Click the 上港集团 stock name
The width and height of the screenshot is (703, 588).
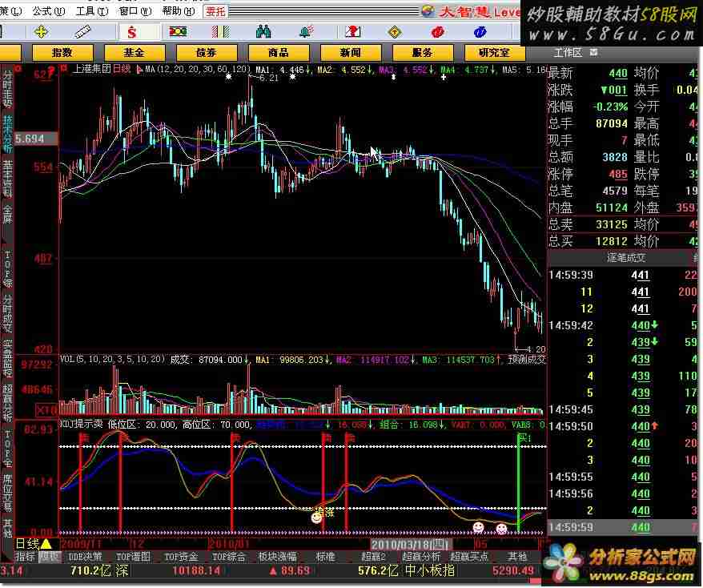click(91, 69)
